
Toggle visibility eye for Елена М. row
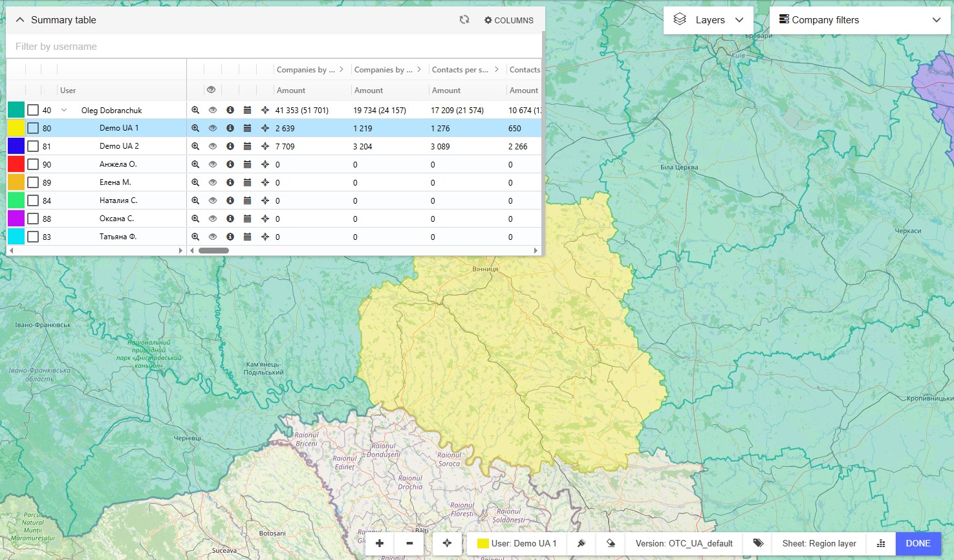click(212, 183)
